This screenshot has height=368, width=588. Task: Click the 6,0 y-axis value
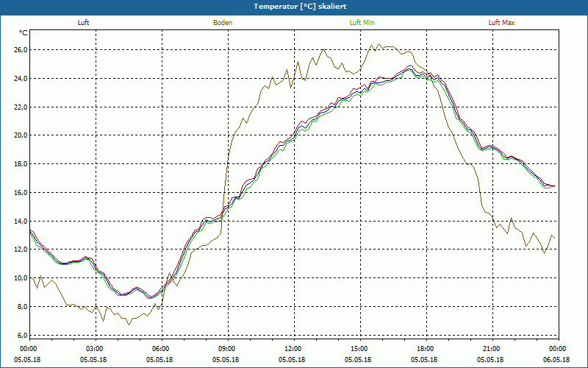pyautogui.click(x=22, y=335)
